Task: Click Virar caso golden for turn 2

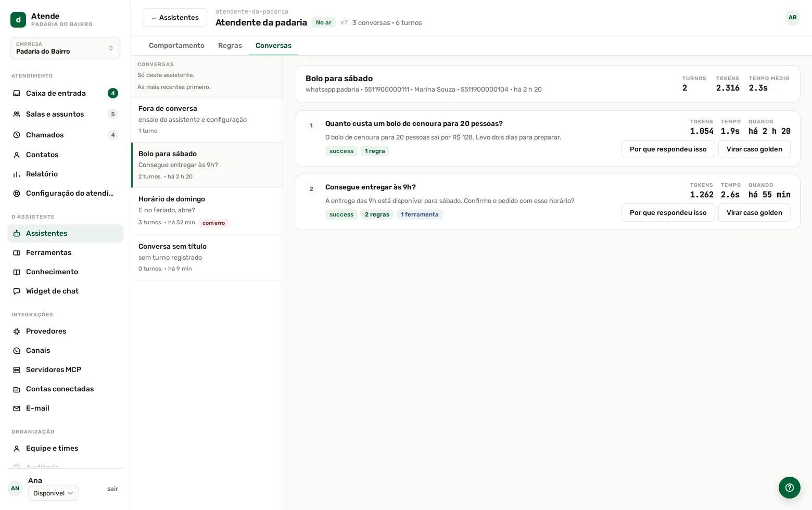Action: pos(754,213)
